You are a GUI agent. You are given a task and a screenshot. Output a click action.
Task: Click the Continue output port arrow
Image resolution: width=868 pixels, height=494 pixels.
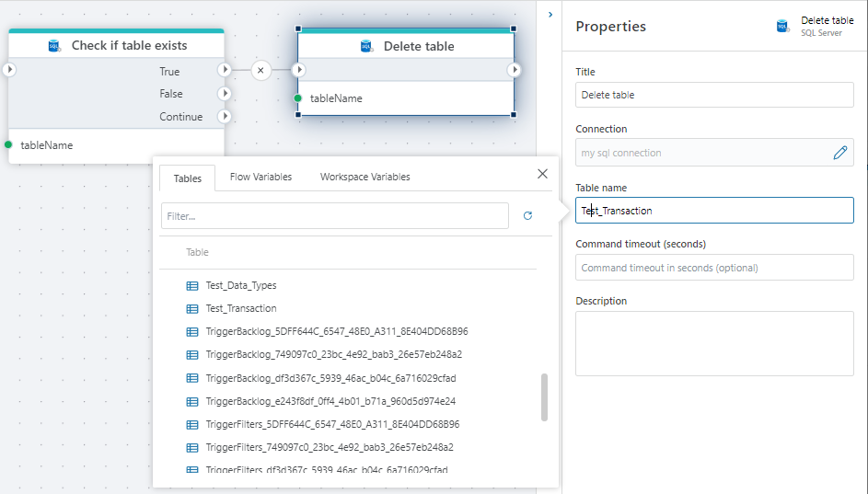click(224, 117)
